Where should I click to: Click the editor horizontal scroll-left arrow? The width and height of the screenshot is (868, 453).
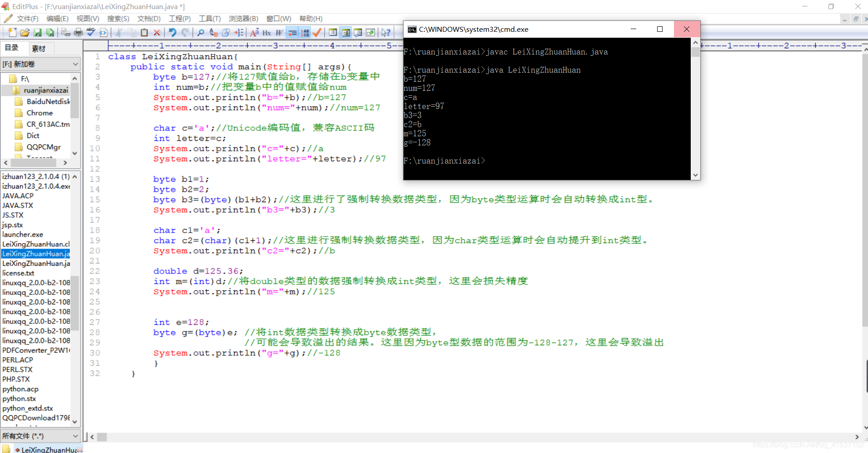[92, 437]
